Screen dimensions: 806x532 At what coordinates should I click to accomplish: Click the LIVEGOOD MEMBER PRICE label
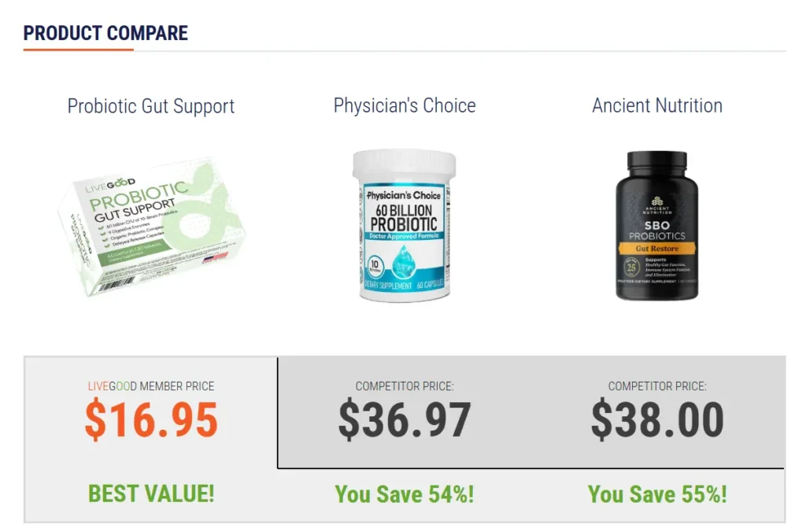pos(151,386)
